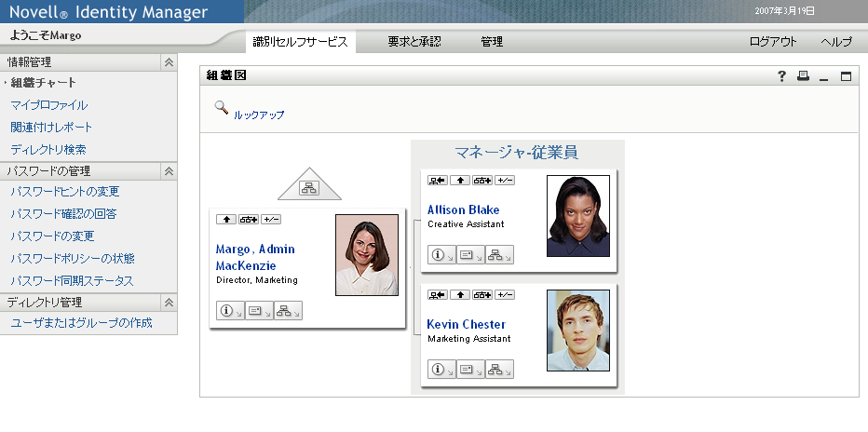Click the email icon on Allison Blake's card
868x432 pixels.
pos(470,255)
